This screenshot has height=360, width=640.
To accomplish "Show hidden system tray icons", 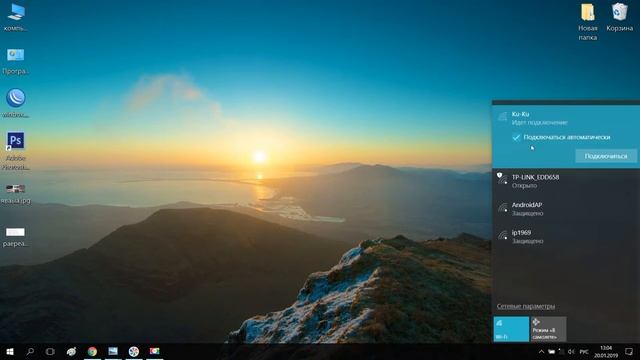I will [541, 352].
